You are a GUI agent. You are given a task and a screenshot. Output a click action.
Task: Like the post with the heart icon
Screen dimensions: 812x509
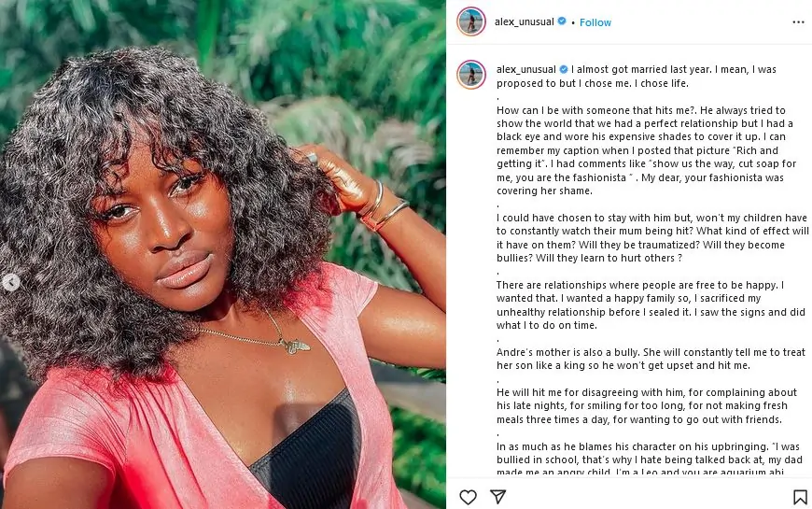click(469, 498)
